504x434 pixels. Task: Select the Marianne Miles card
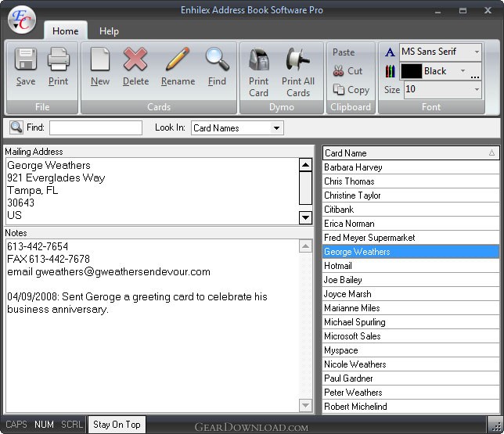click(411, 308)
